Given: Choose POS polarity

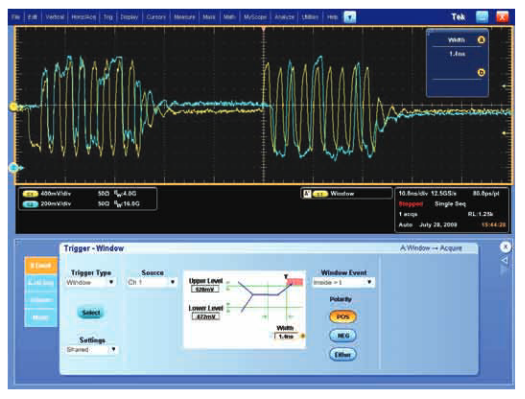Looking at the screenshot, I should click(343, 317).
